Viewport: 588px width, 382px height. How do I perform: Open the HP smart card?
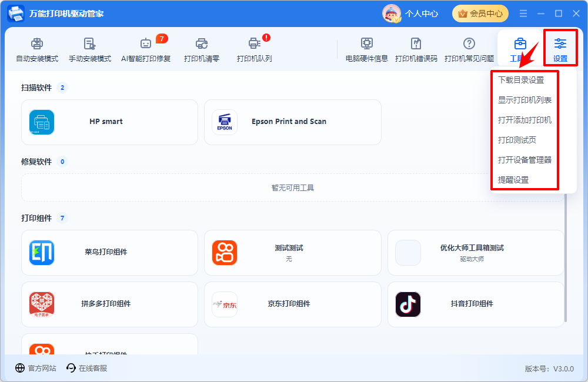click(x=109, y=122)
